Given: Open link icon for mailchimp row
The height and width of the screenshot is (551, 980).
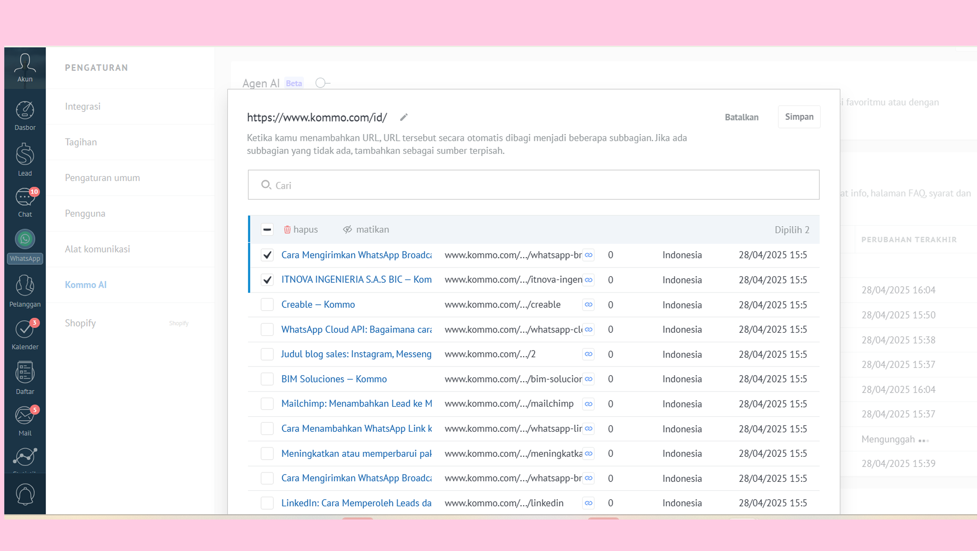Looking at the screenshot, I should click(588, 404).
